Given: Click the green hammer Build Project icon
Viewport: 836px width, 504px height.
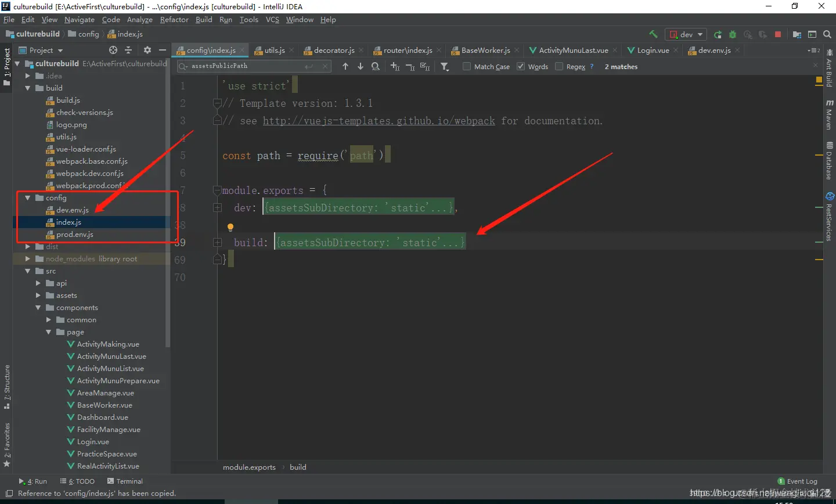Looking at the screenshot, I should coord(654,34).
